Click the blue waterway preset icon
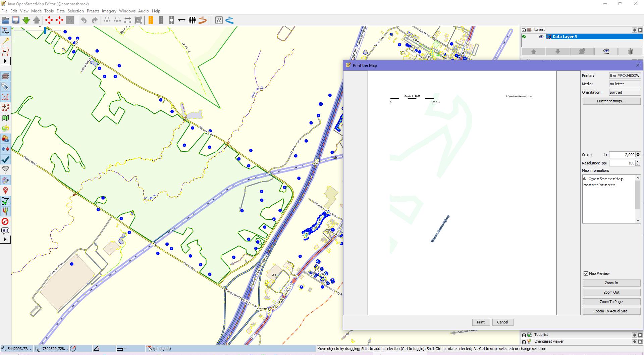This screenshot has width=644, height=355. [x=229, y=20]
